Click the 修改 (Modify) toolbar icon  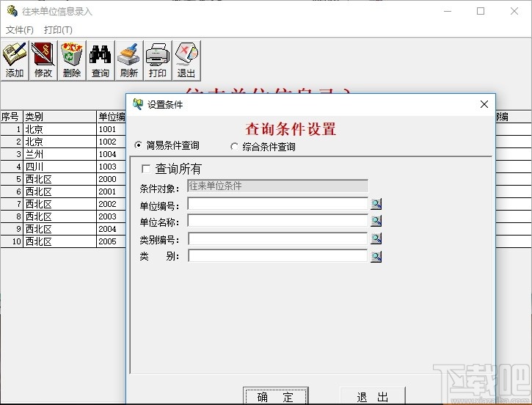[x=43, y=60]
